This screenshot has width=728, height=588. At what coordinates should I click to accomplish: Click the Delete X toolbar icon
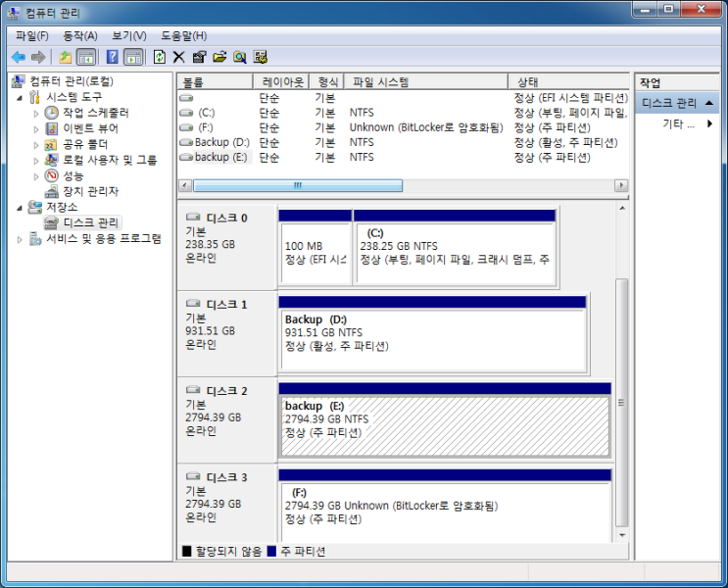[178, 57]
